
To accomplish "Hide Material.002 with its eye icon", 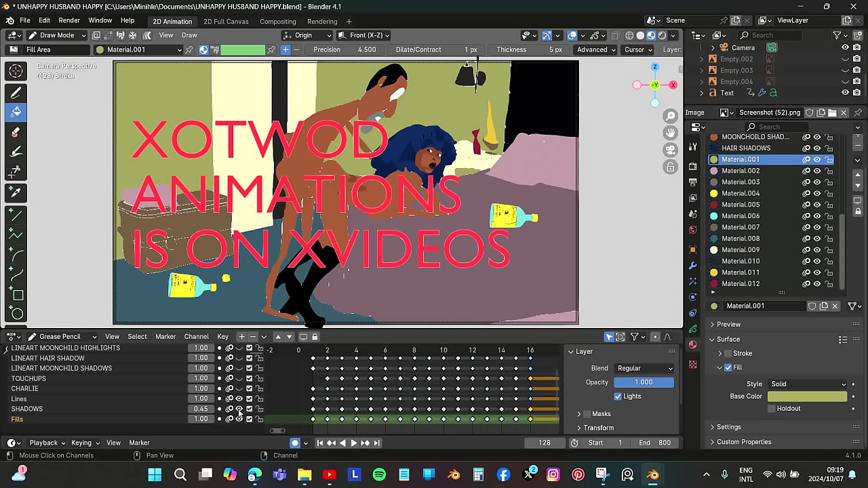I will 817,171.
